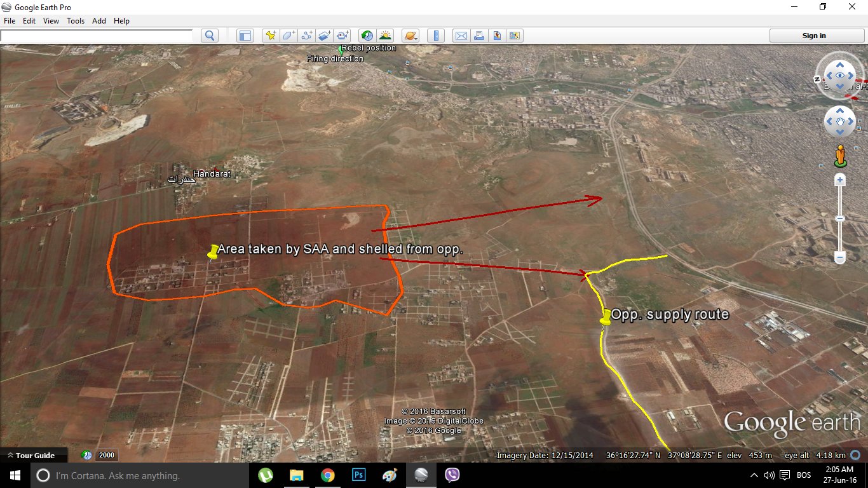Screen dimensions: 868x488
Task: Open the Record a Tour tool
Action: (x=342, y=36)
